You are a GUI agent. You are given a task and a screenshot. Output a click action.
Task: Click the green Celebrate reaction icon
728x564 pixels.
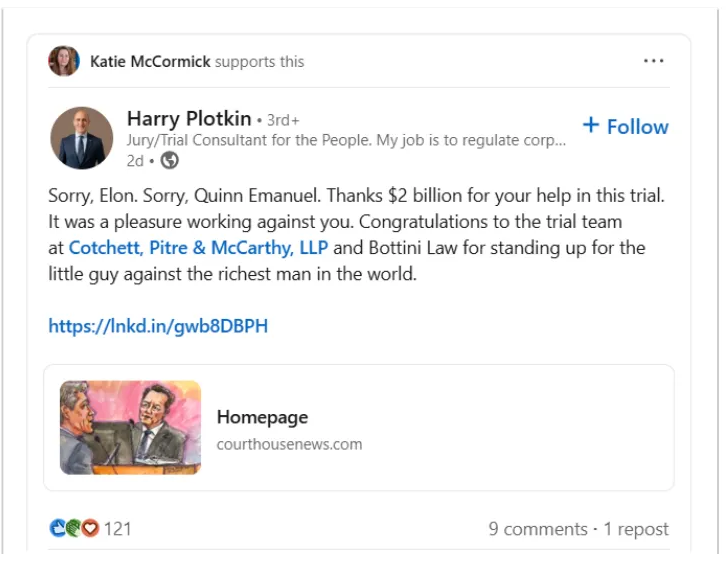pos(74,528)
